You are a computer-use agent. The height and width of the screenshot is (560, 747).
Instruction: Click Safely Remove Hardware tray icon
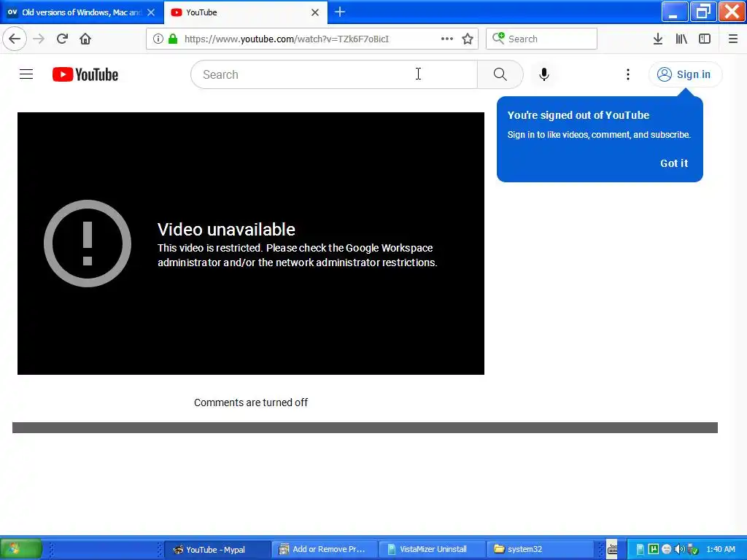[693, 550]
